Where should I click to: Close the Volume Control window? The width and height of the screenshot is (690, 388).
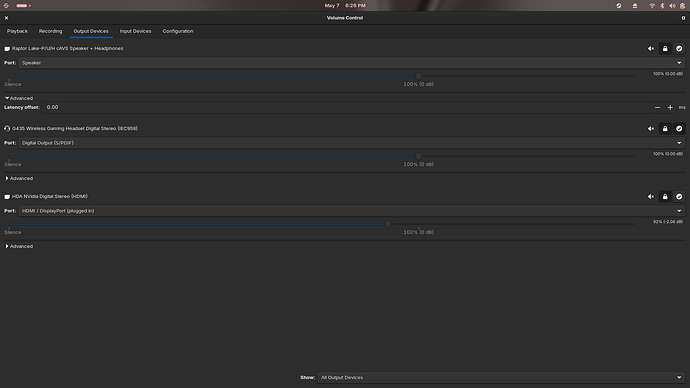click(x=6, y=18)
